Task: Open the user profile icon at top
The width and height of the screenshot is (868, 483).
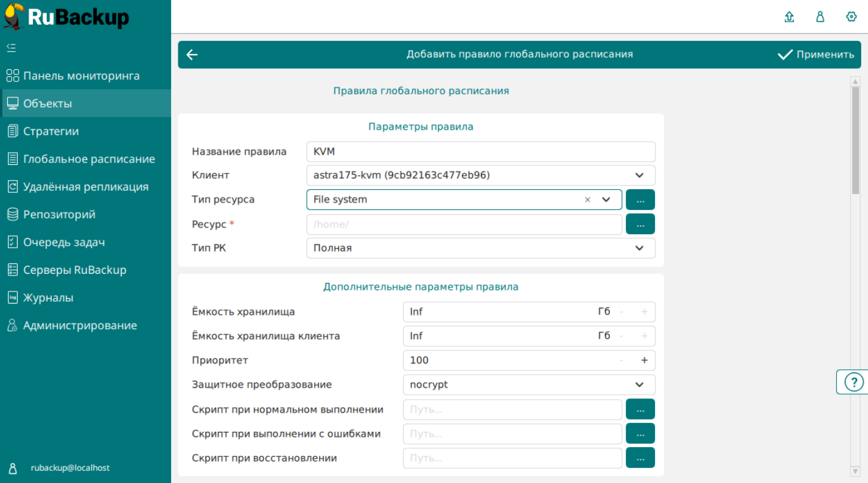Action: (821, 17)
